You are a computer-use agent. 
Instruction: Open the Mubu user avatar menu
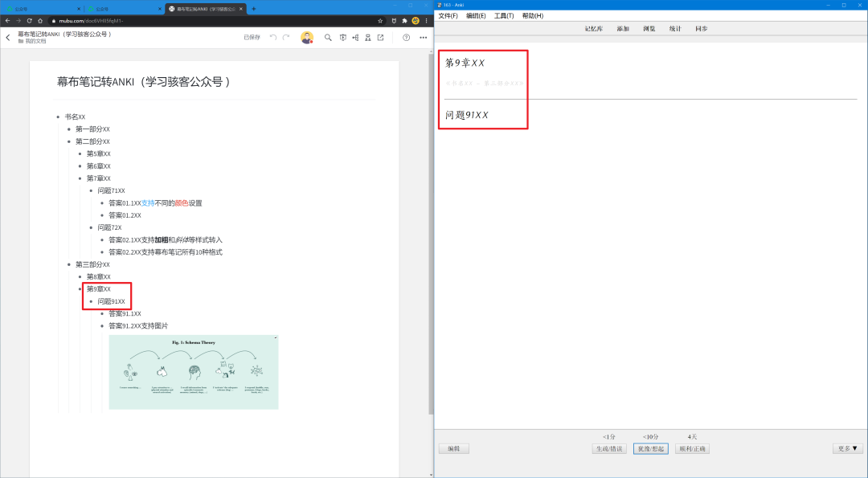[307, 38]
